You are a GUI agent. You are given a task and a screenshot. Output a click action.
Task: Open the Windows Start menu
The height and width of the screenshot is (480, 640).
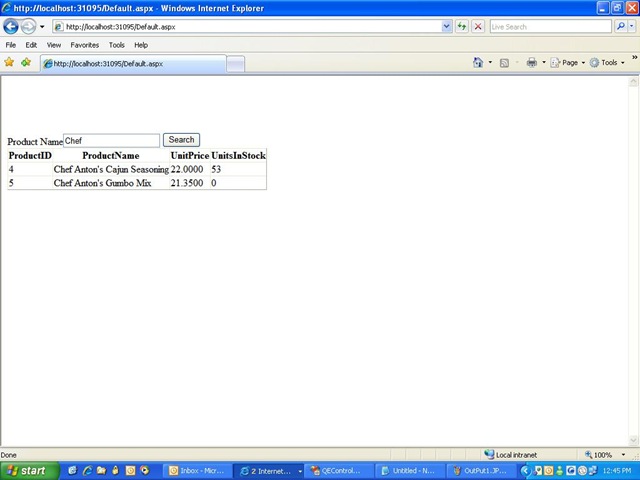[29, 471]
